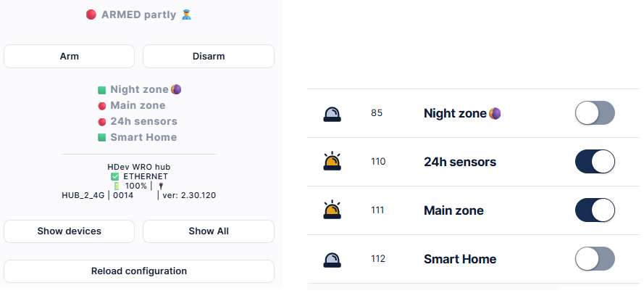Switch on the Smart Home toggle
644x296 pixels.
point(595,259)
